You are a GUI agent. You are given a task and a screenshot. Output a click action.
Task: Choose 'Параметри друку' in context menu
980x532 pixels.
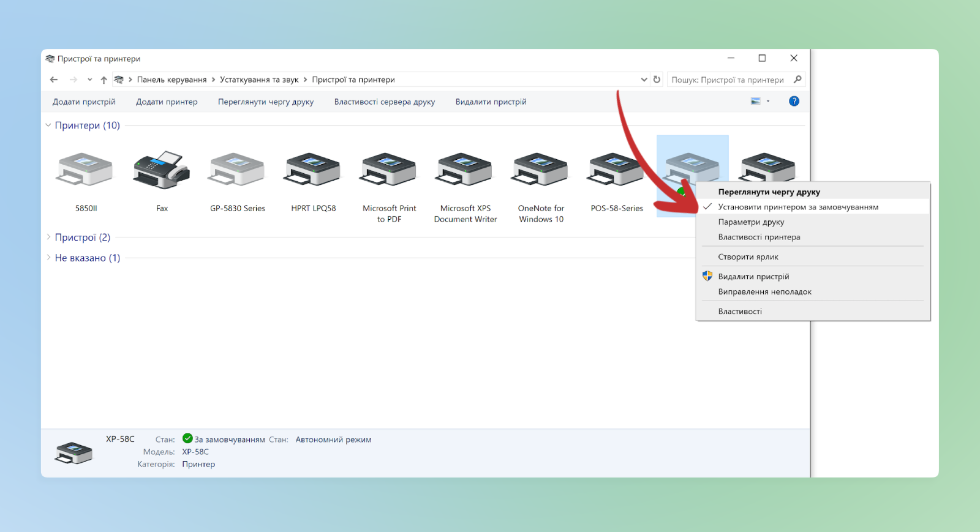(x=751, y=222)
